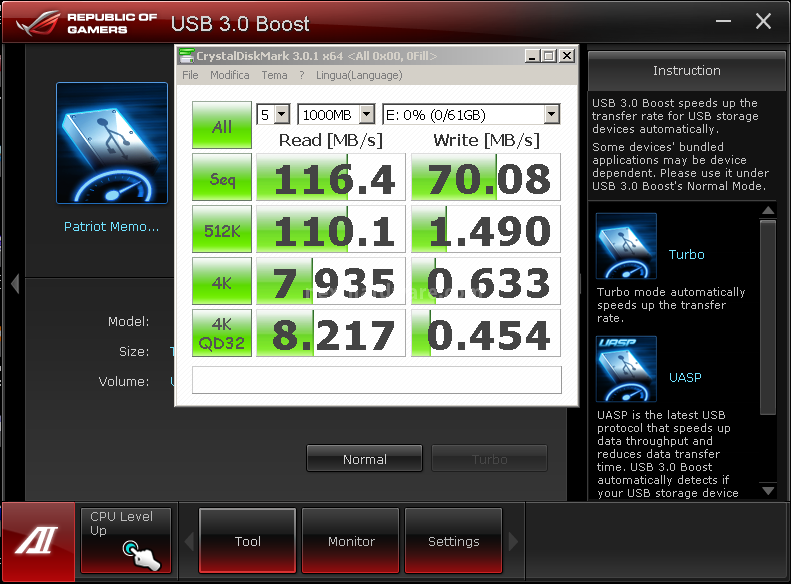Select the Patriot Memory USB device icon
Viewport: 791px width, 584px height.
tap(112, 143)
